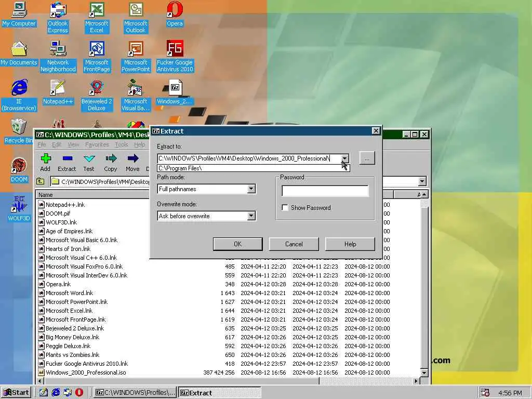
Task: Launch Opera from quick launch bar
Action: [x=79, y=392]
